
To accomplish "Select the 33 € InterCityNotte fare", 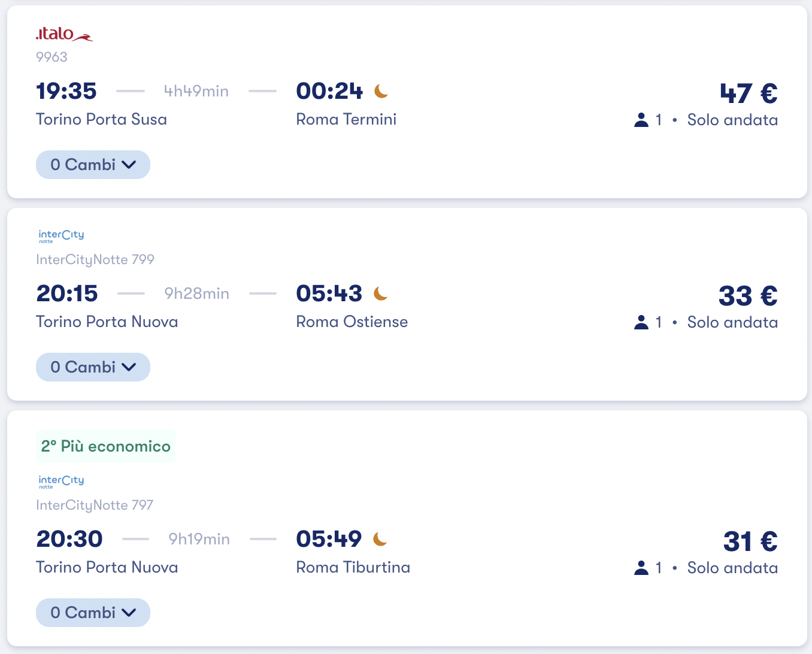I will [x=748, y=296].
